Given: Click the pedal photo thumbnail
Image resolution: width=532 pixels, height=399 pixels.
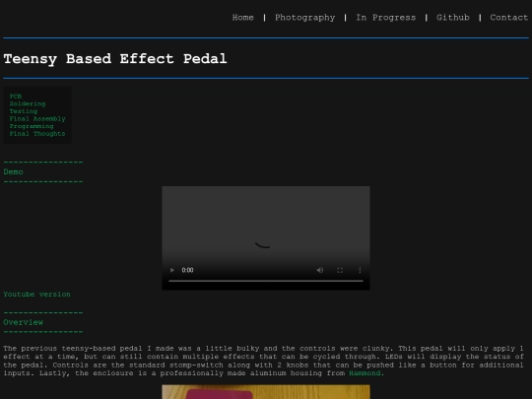Looking at the screenshot, I should tap(266, 391).
